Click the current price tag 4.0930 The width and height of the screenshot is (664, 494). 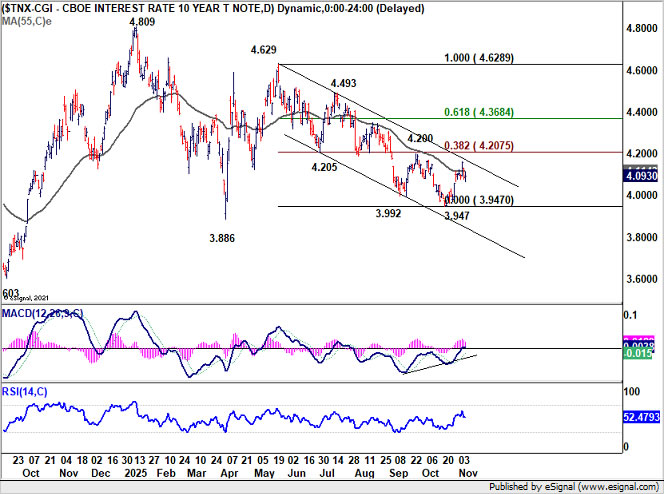coord(640,176)
